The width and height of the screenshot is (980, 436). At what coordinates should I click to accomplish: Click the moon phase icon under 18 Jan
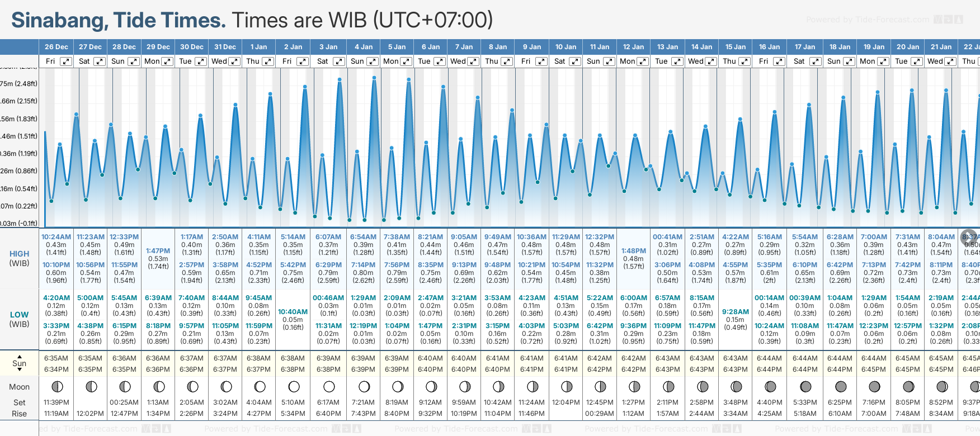pyautogui.click(x=840, y=387)
